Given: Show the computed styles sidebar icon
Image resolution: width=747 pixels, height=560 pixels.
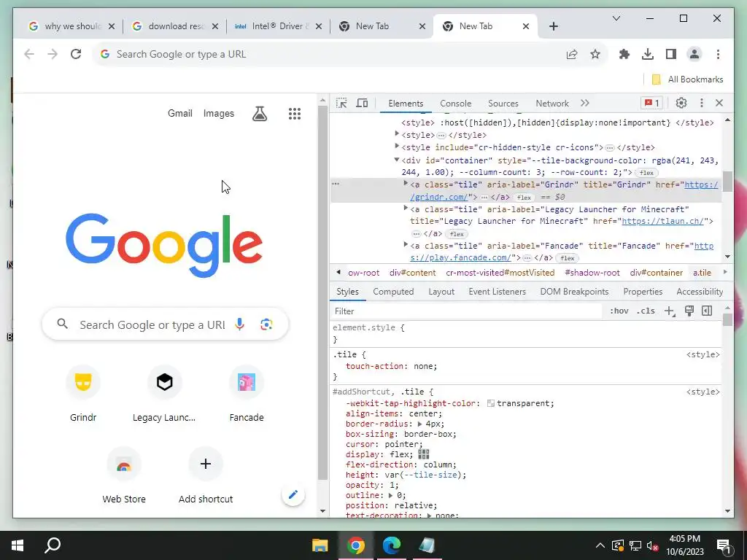Looking at the screenshot, I should 707,311.
